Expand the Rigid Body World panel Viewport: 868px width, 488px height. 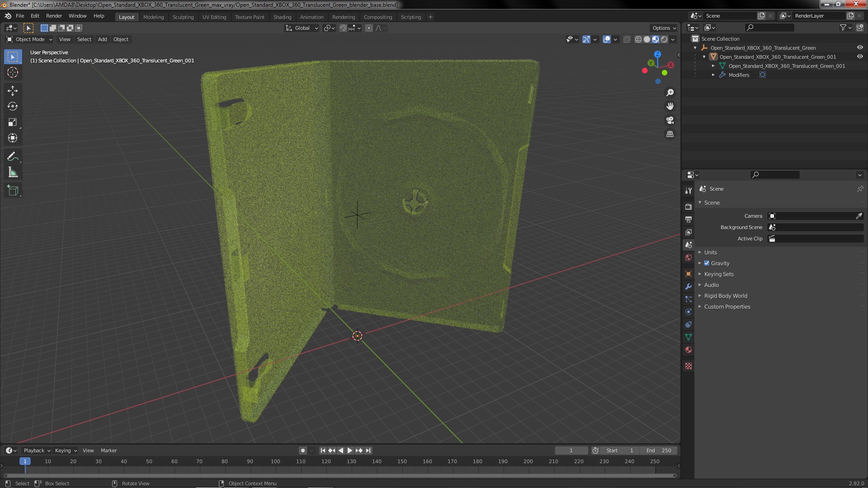coord(725,296)
